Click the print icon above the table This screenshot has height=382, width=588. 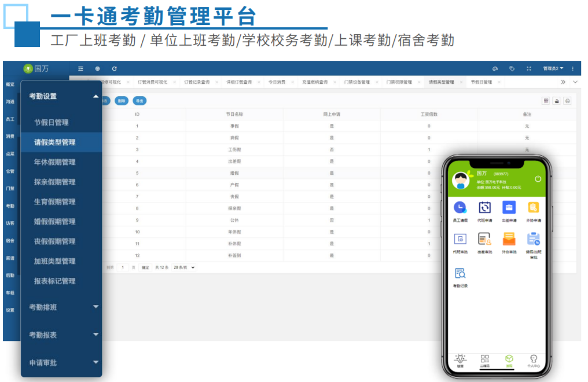click(x=567, y=101)
